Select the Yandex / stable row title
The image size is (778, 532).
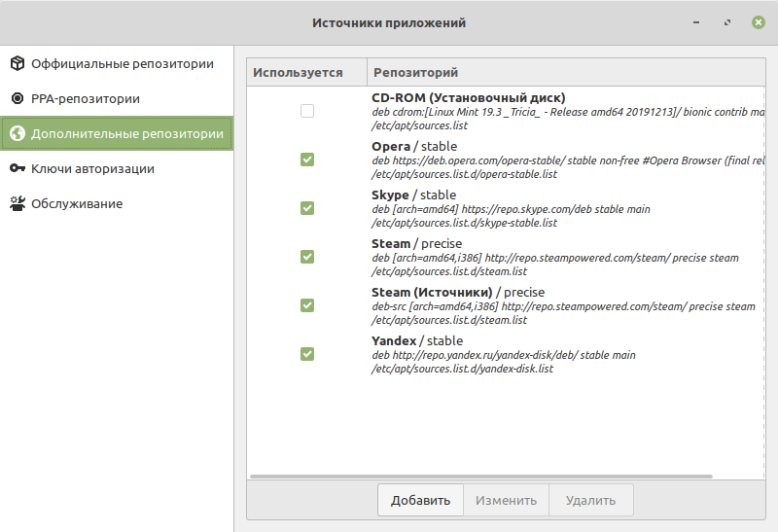[x=417, y=341]
